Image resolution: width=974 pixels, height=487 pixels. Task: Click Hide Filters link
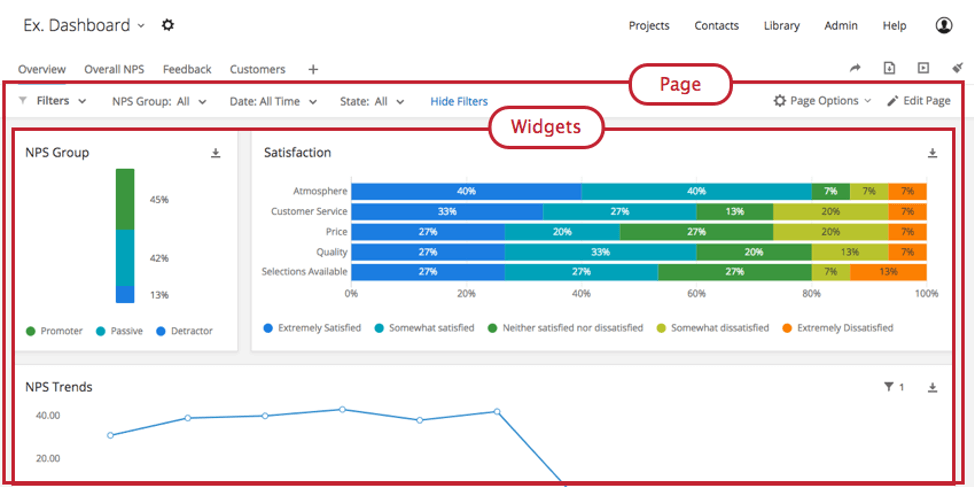point(459,101)
